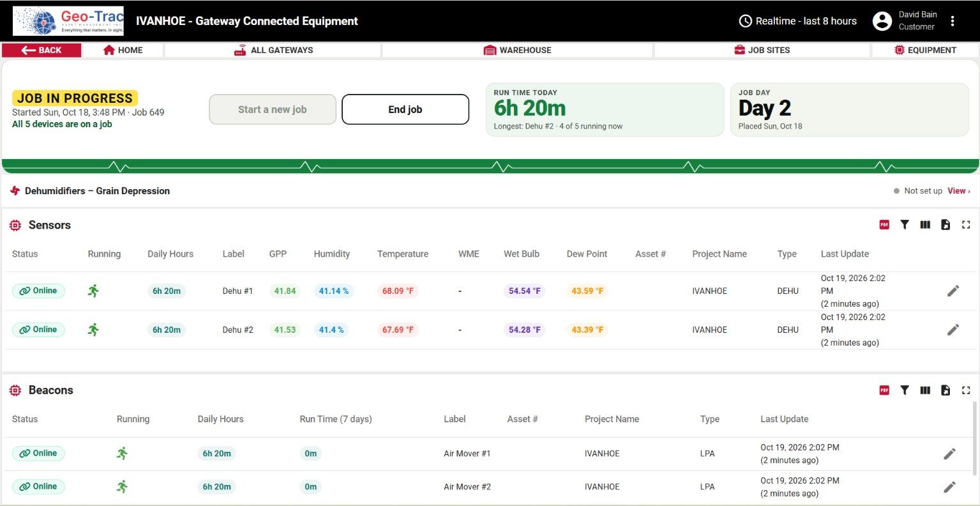980x506 pixels.
Task: Click the Geo-Trac logo
Action: (x=68, y=21)
